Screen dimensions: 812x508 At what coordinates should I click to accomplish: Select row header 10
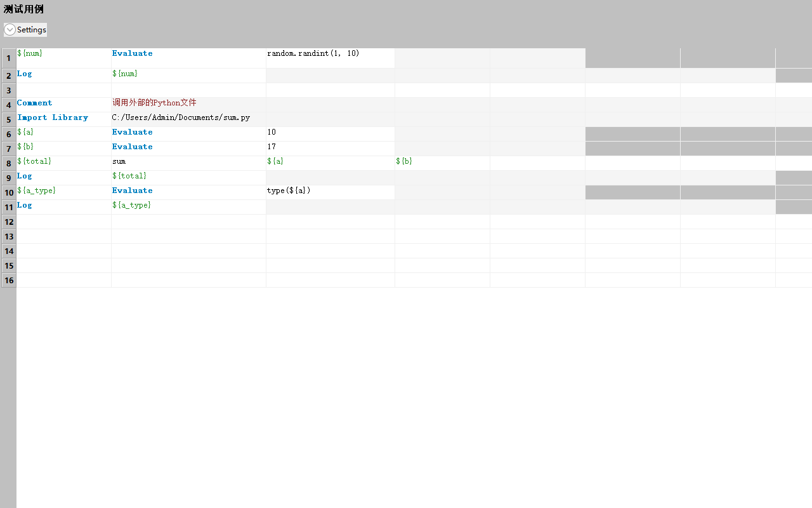coord(9,192)
